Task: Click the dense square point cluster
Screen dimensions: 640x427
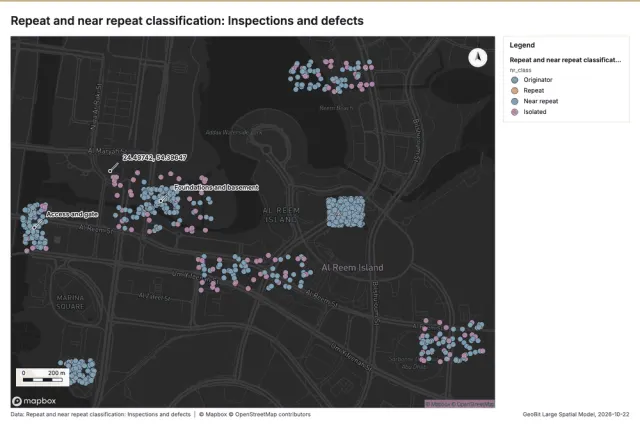Action: coord(346,211)
